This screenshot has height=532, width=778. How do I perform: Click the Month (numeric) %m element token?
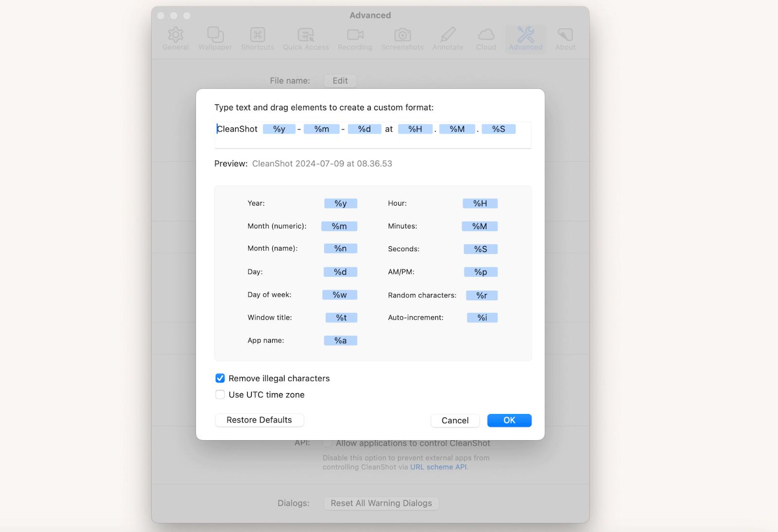pos(339,226)
